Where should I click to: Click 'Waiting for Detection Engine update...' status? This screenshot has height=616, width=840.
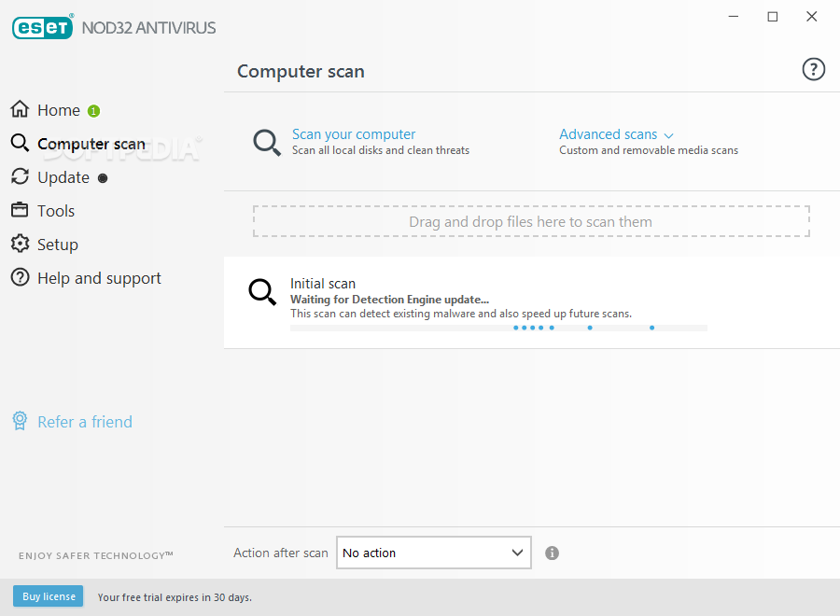[389, 300]
